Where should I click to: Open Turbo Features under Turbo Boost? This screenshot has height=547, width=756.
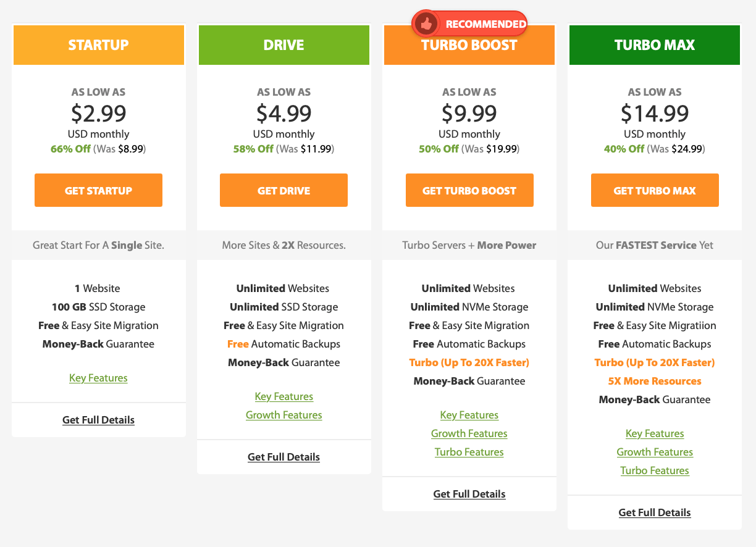[x=469, y=451]
